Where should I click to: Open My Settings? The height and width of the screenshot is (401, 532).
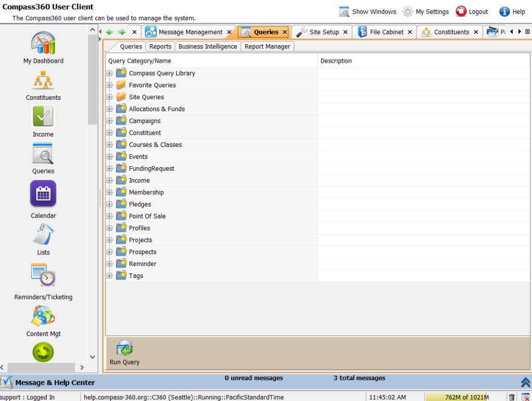pyautogui.click(x=425, y=11)
